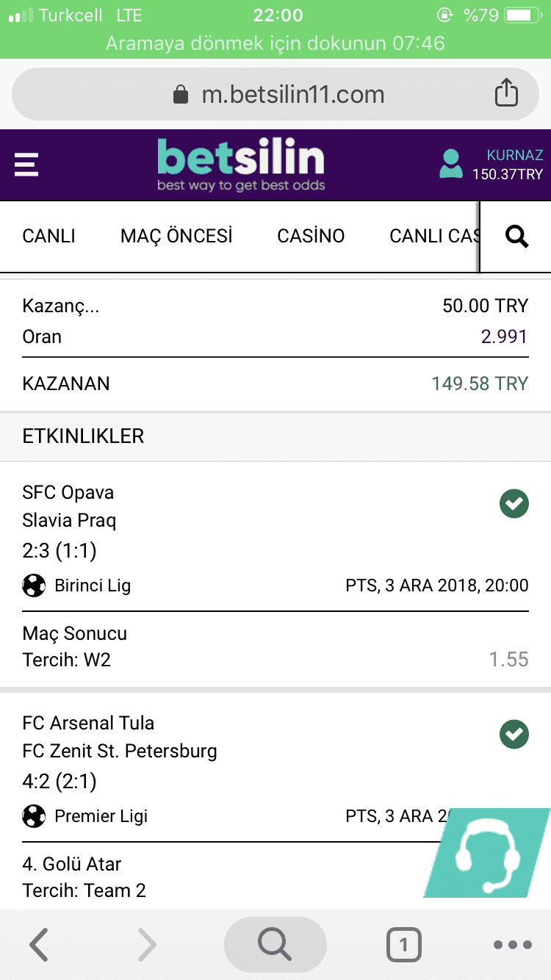551x980 pixels.
Task: Tap the green checkmark for Arsenal Tula match
Action: tap(514, 735)
